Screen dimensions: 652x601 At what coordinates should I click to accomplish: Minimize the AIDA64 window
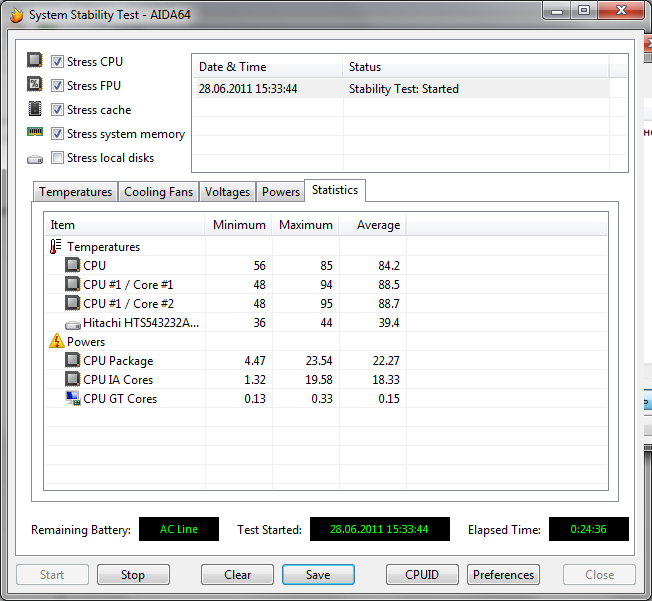pos(557,10)
